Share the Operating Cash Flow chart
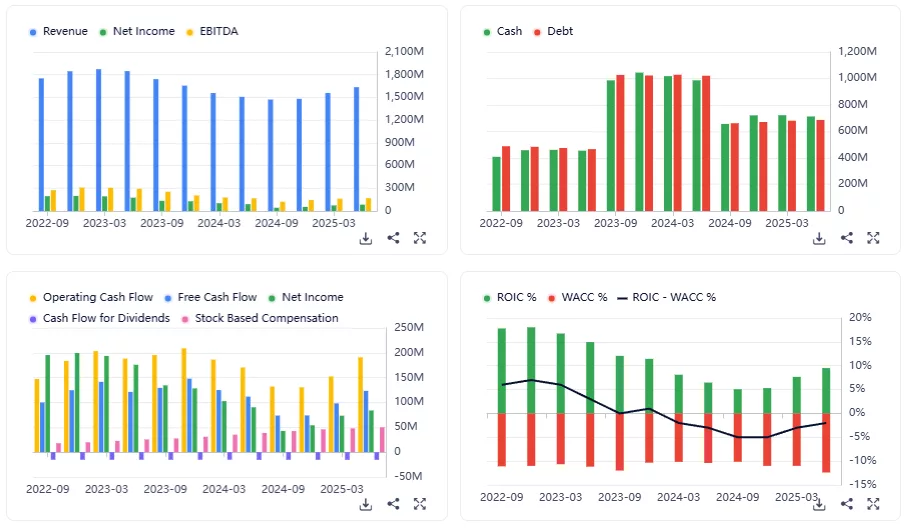Image resolution: width=915 pixels, height=528 pixels. point(393,504)
